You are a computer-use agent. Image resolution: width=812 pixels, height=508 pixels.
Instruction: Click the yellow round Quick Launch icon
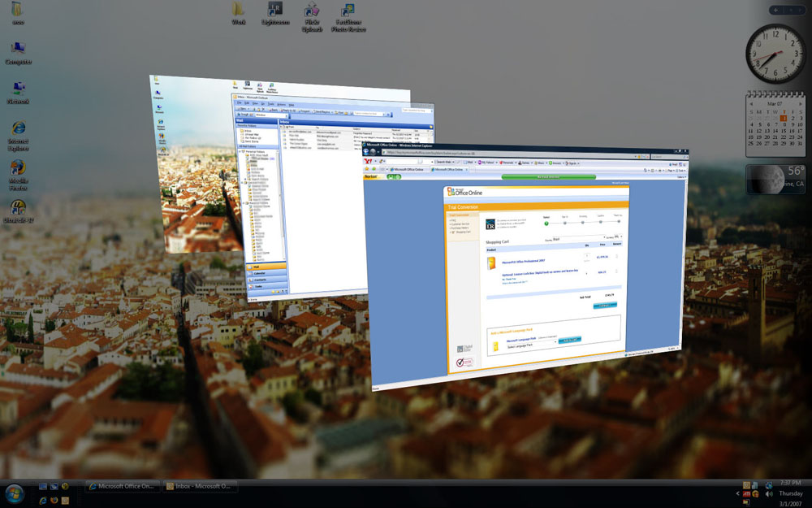click(65, 486)
